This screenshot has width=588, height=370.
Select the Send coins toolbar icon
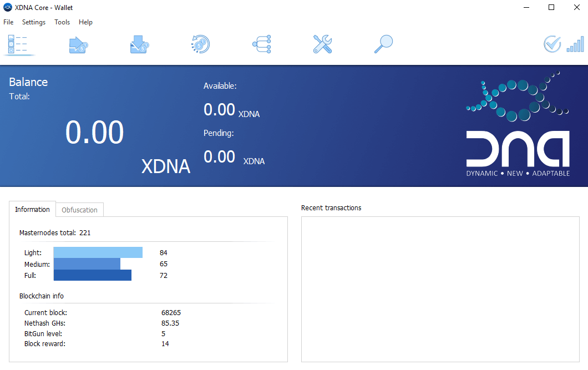[x=78, y=44]
